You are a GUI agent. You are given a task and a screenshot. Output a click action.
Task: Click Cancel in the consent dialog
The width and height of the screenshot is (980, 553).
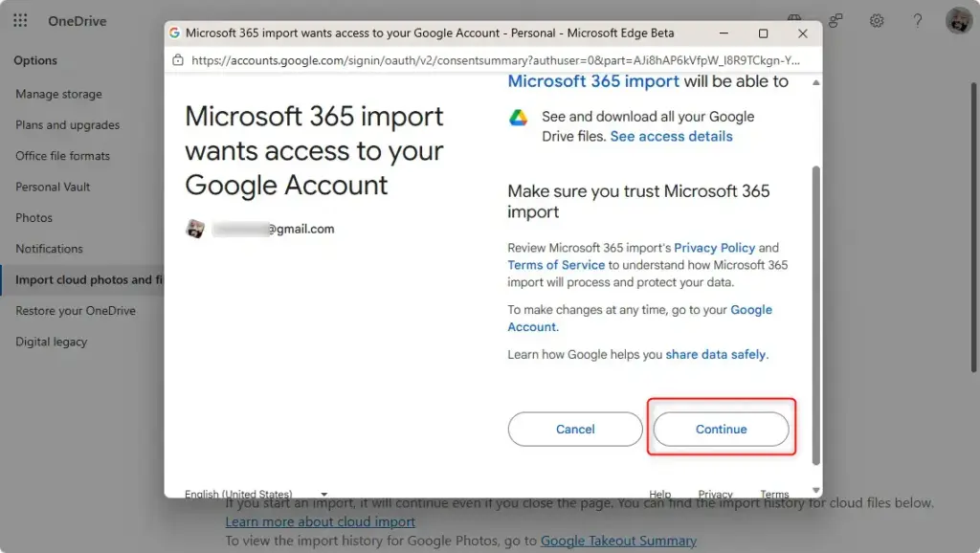click(575, 429)
